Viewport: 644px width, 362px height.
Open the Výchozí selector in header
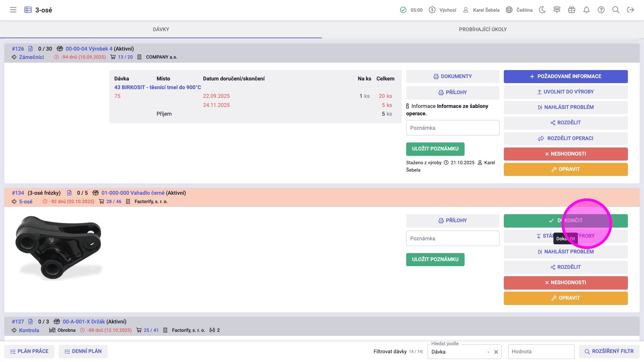443,10
